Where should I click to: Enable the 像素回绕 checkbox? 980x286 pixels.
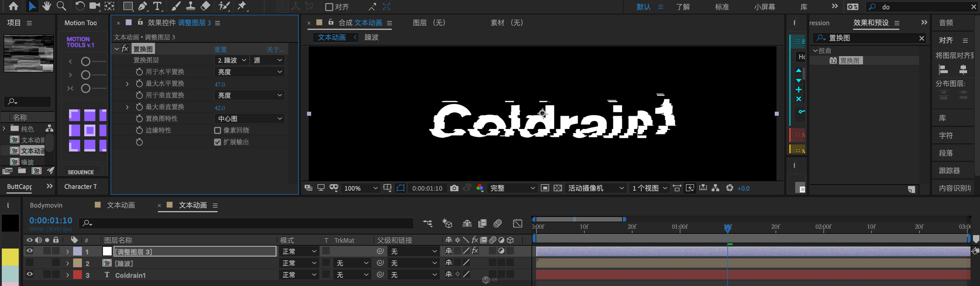[x=217, y=131]
